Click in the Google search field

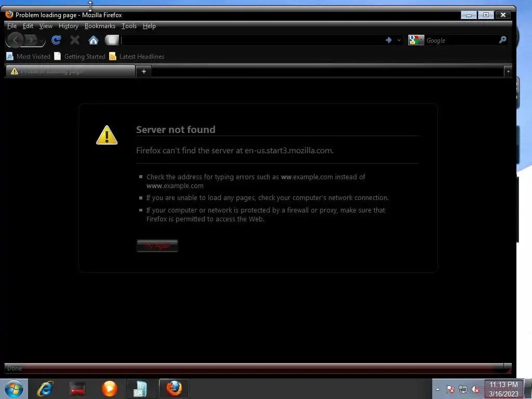coord(461,41)
